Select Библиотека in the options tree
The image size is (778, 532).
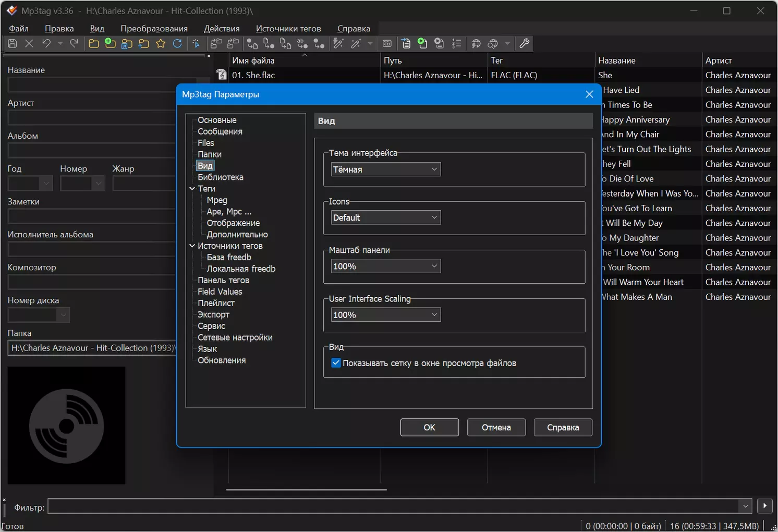[221, 177]
